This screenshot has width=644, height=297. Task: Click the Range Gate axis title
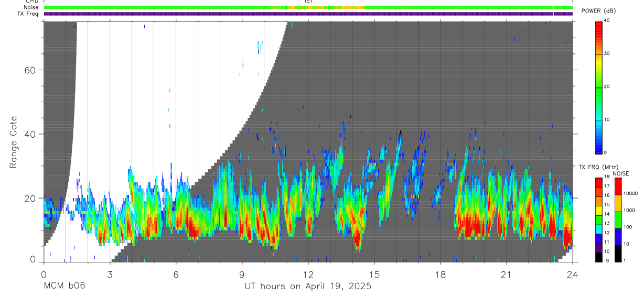(14, 142)
